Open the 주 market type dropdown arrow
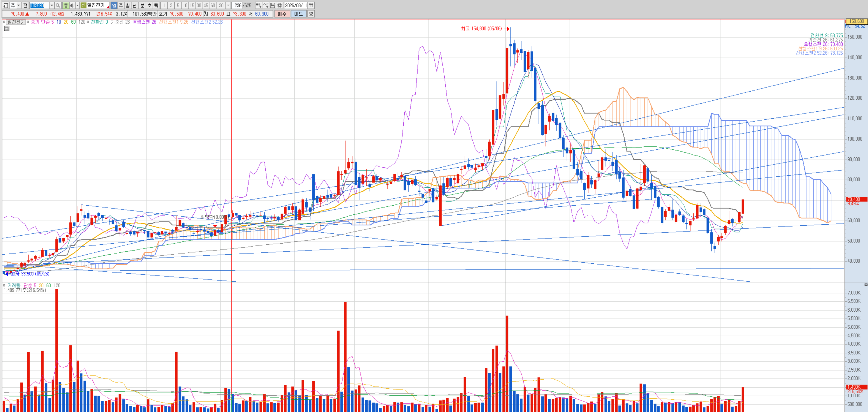The height and width of the screenshot is (412, 868). point(19,5)
